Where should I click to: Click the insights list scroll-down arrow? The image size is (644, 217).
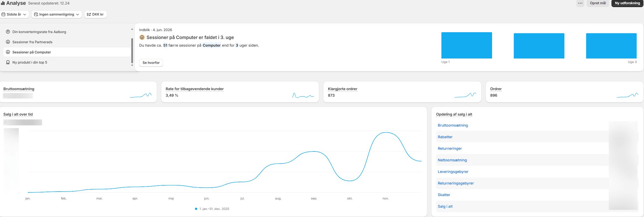(x=132, y=65)
